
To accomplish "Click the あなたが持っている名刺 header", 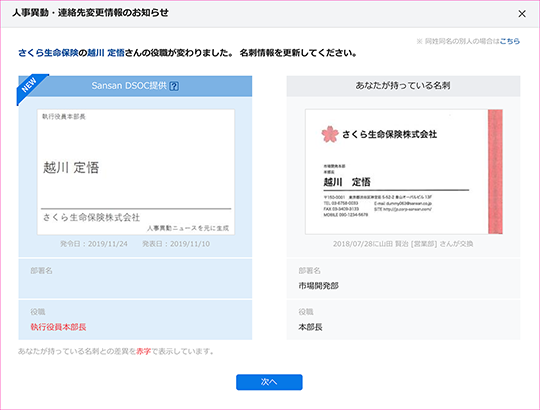I will pos(403,86).
